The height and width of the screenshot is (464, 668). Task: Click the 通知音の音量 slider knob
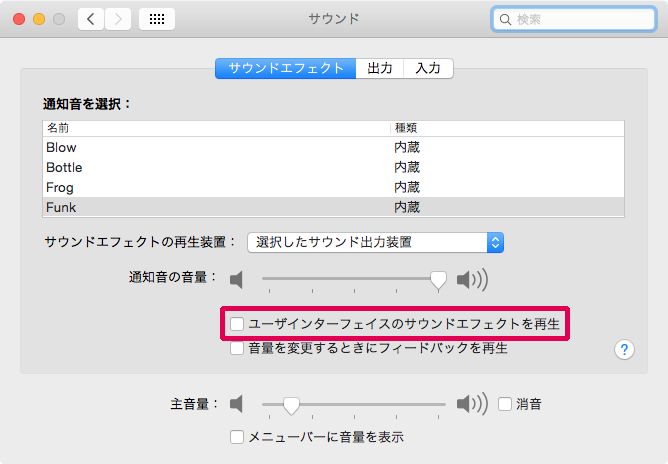438,281
